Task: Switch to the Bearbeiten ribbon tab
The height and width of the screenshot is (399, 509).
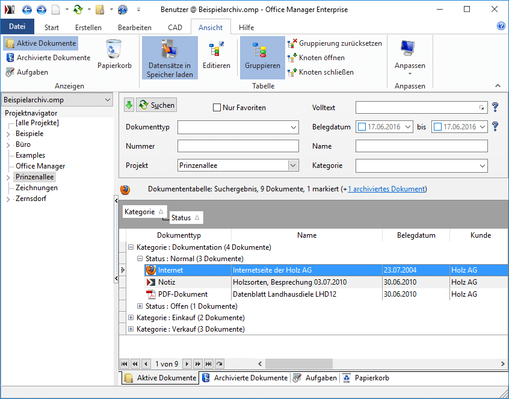Action: pos(135,27)
